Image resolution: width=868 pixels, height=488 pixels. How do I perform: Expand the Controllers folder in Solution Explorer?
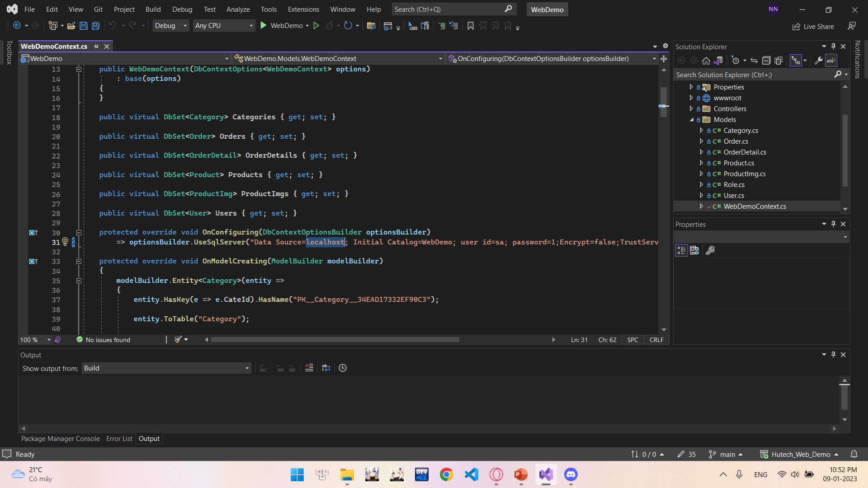691,109
